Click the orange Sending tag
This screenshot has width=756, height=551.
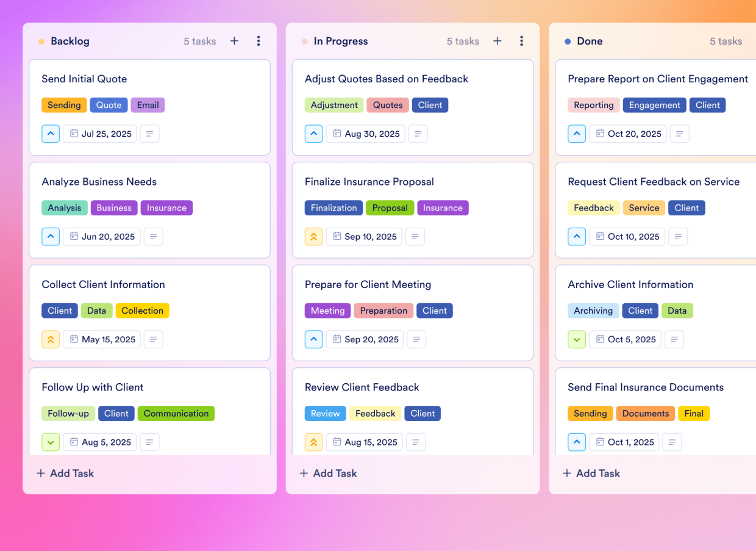point(64,105)
